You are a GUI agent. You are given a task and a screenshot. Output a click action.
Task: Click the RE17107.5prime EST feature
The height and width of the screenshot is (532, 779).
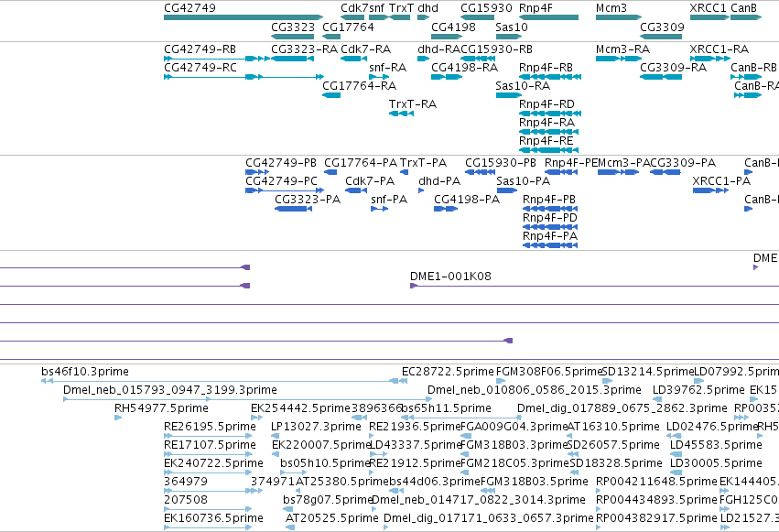click(x=208, y=455)
